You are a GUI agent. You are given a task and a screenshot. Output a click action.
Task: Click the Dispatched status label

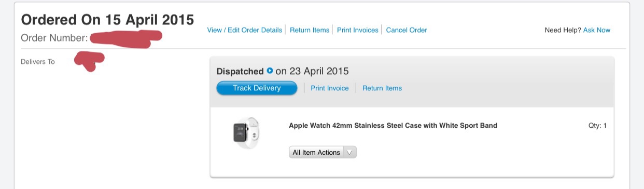click(x=240, y=71)
